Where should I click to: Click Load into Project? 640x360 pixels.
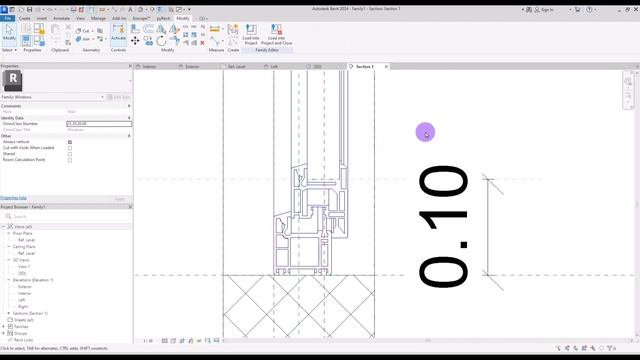(251, 34)
